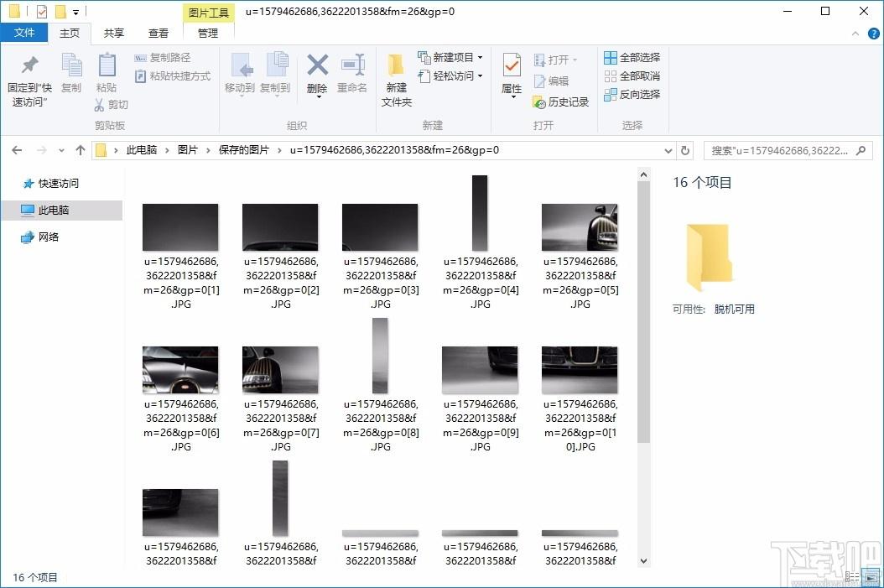Click scroll down arrow of file list

643,561
